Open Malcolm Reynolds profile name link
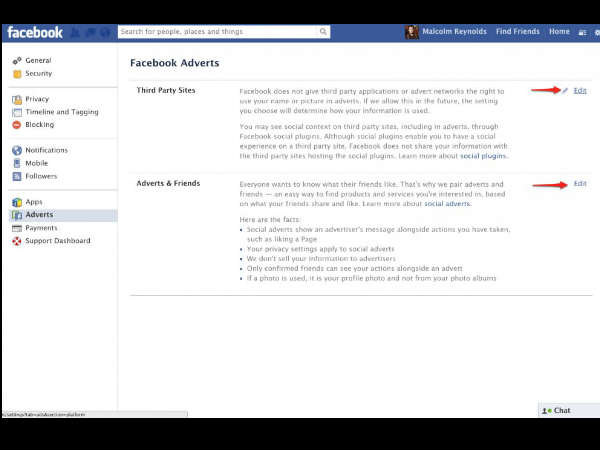Screen dimensions: 600x450 (x=454, y=31)
